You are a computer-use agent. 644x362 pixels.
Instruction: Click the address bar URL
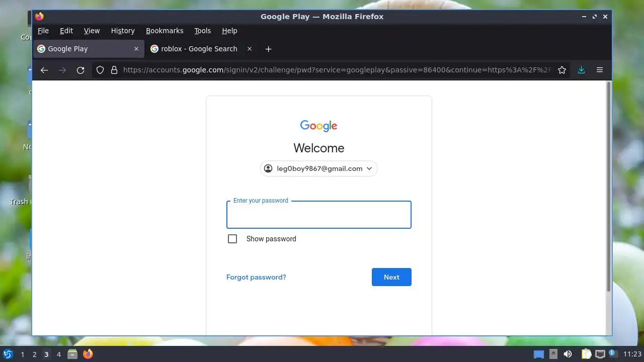point(337,70)
